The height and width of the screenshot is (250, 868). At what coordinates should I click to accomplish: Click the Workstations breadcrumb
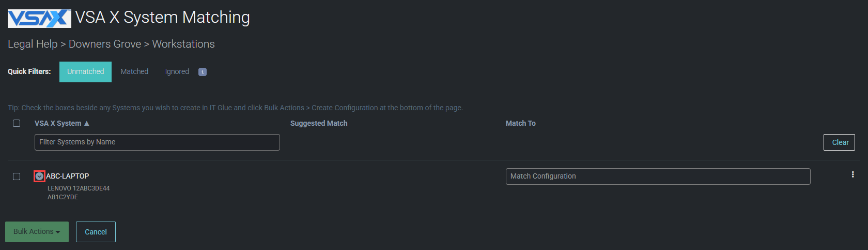tap(183, 44)
